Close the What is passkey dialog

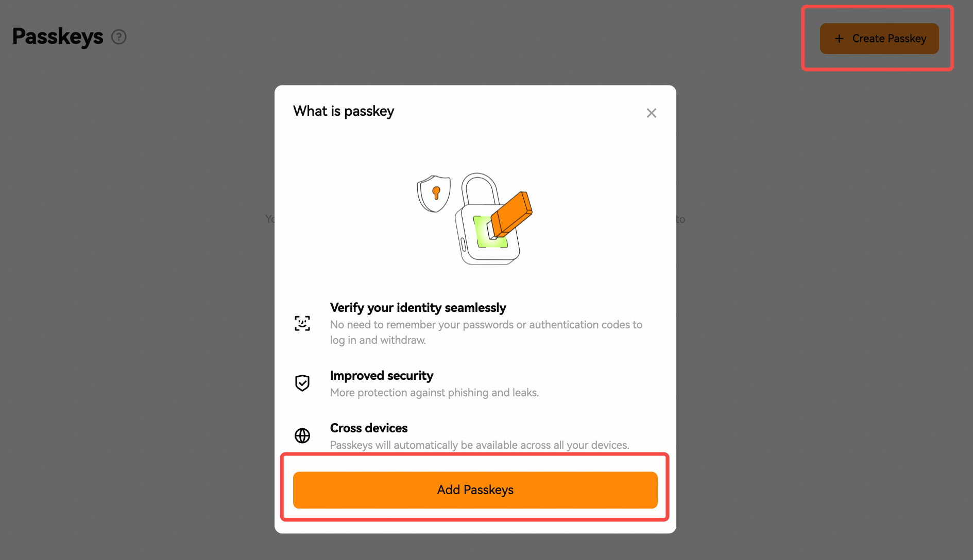coord(652,113)
